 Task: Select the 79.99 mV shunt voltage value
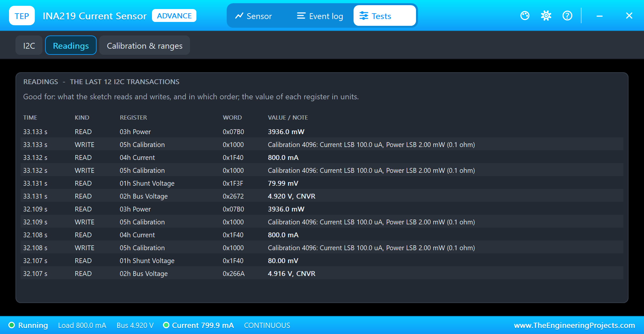coord(283,183)
